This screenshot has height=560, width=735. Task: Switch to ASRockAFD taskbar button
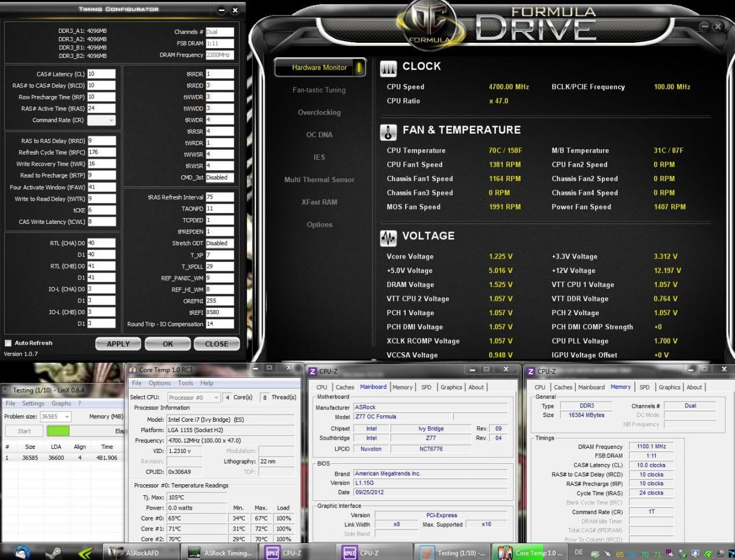(141, 552)
